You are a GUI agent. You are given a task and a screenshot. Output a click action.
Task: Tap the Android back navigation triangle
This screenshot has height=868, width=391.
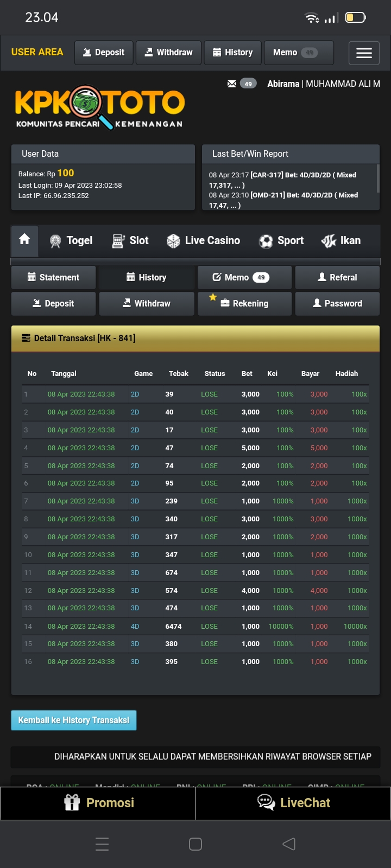pos(289,844)
